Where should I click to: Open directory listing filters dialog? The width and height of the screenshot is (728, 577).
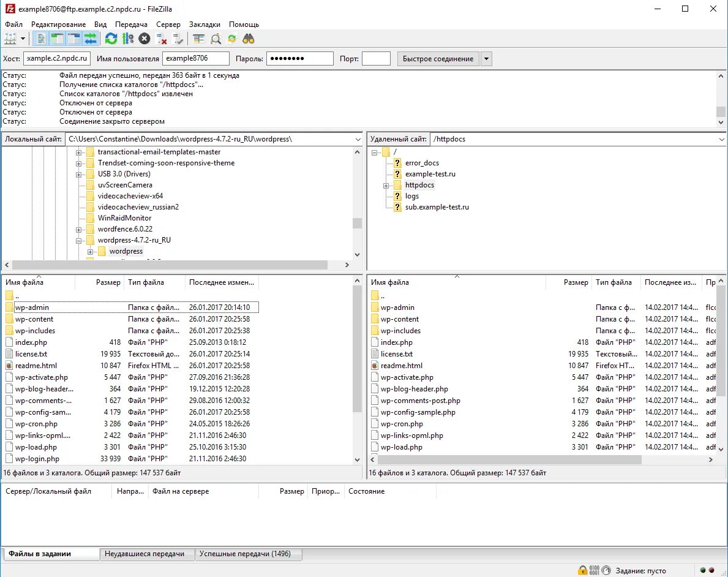(199, 39)
